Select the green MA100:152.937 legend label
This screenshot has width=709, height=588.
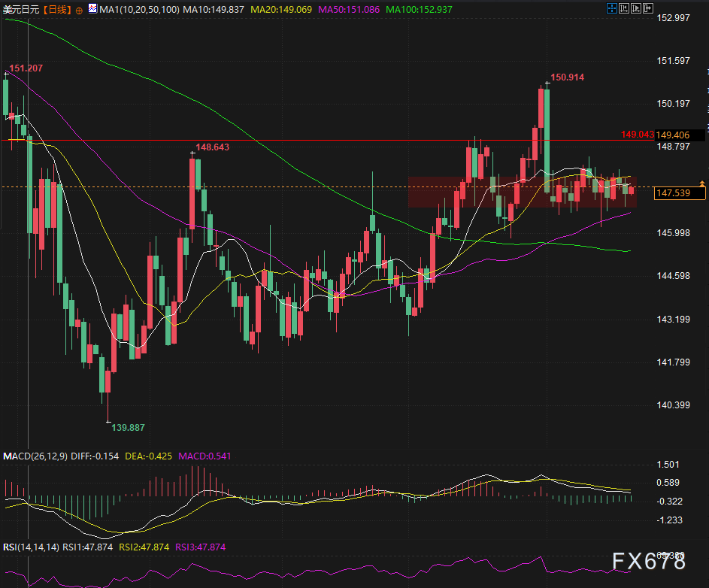point(419,9)
